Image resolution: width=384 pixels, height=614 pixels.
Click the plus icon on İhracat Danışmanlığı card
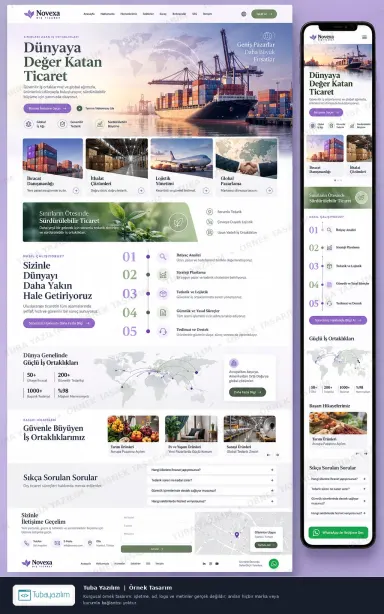coord(76,191)
